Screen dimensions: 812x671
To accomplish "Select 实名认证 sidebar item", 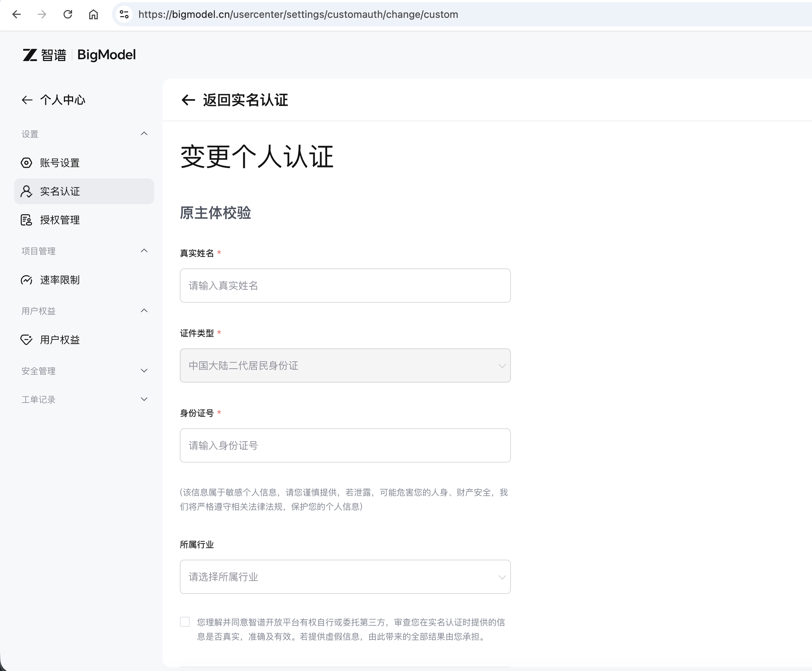I will click(84, 191).
